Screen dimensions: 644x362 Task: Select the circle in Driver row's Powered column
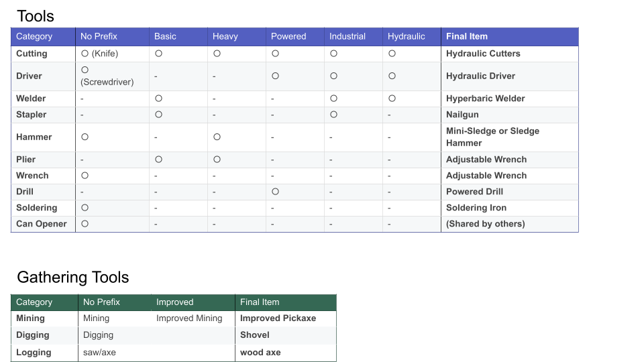275,76
